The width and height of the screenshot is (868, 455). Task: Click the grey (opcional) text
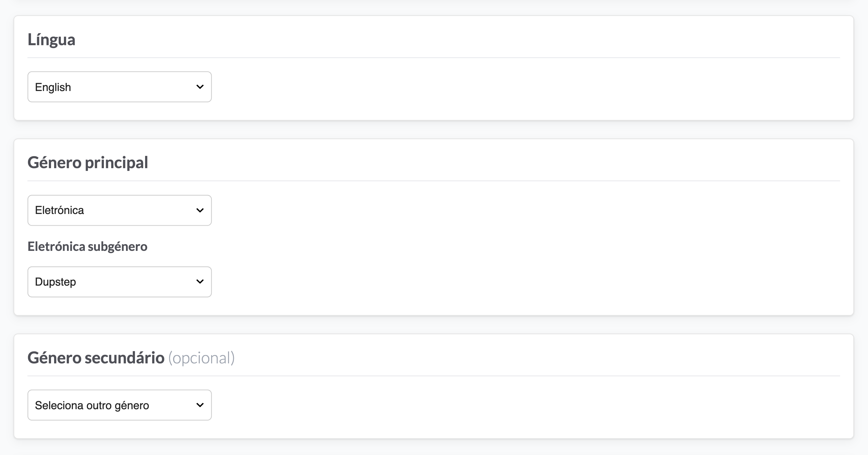pos(201,358)
